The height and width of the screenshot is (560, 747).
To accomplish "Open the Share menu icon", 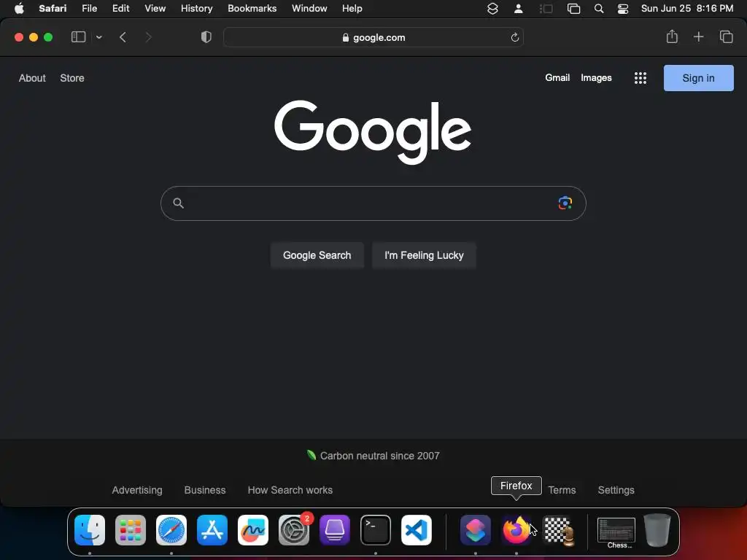I will click(x=672, y=36).
